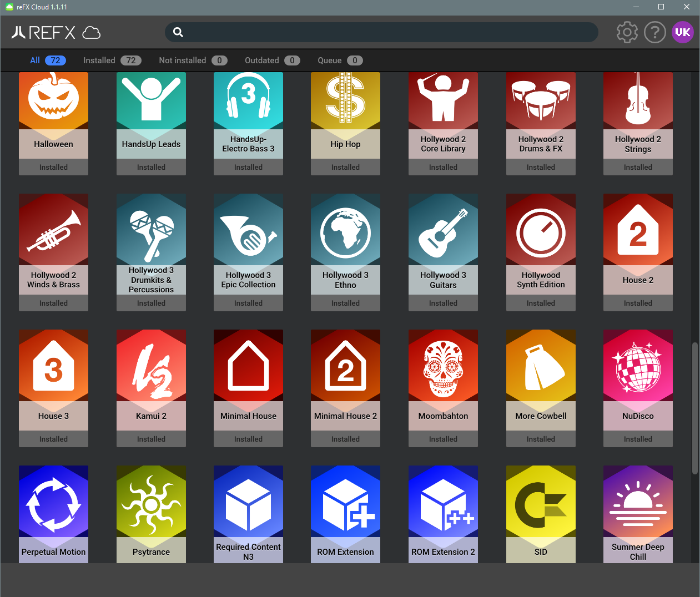This screenshot has width=700, height=597.
Task: Click the 'Minimal House 2' label
Action: (x=345, y=416)
